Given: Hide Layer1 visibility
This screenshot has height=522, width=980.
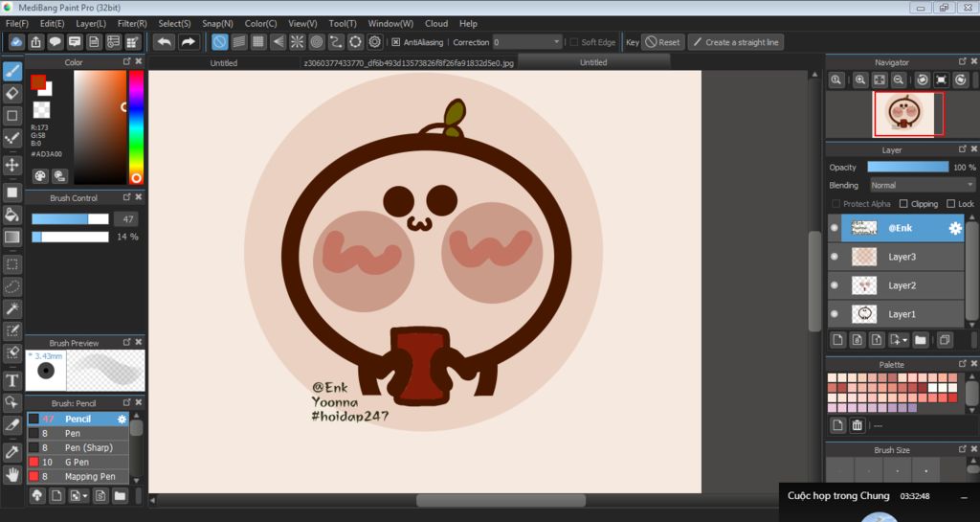Looking at the screenshot, I should click(x=834, y=314).
